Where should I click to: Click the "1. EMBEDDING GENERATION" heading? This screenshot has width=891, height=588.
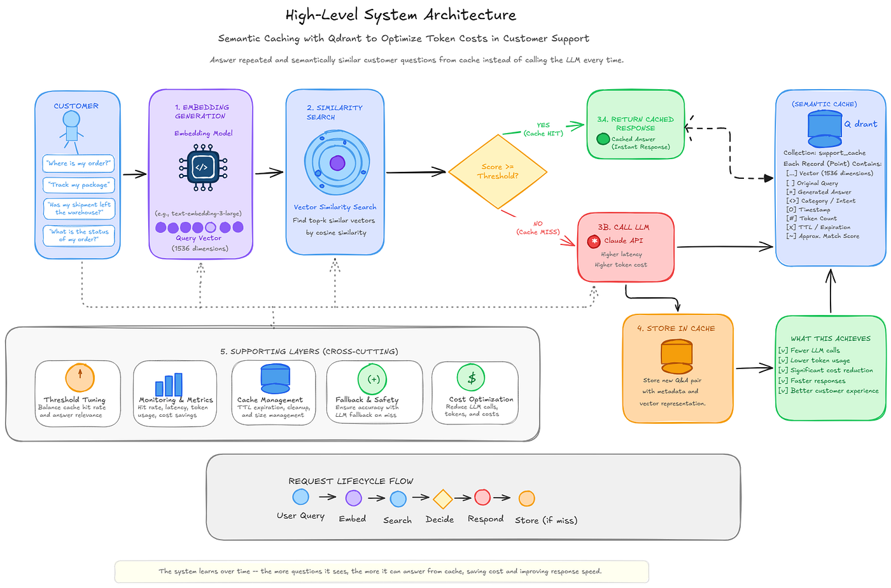201,111
